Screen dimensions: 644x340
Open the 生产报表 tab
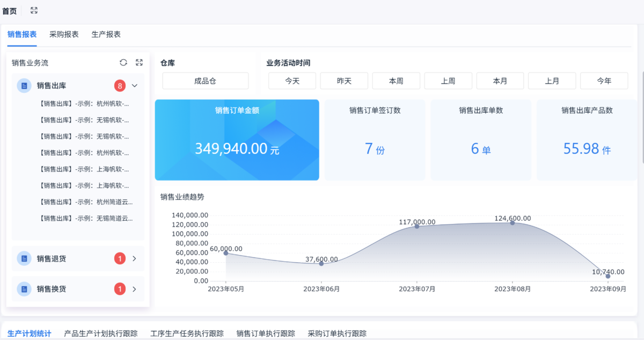click(106, 34)
